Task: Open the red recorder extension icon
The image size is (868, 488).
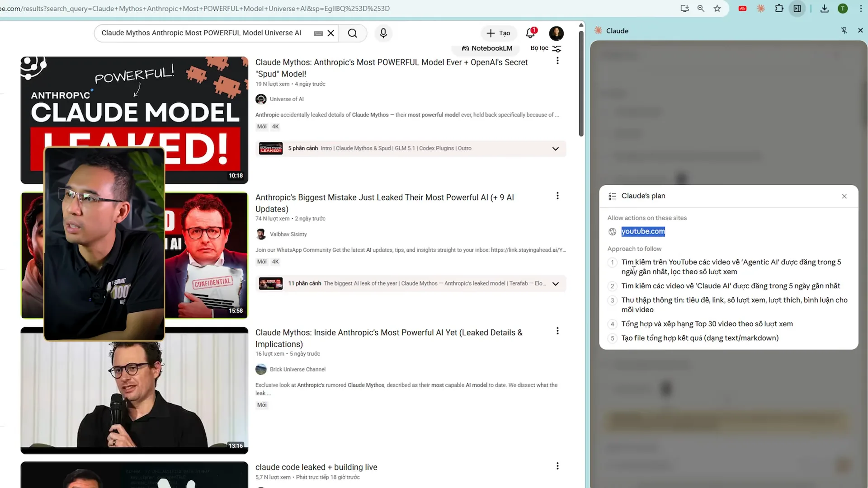Action: (x=742, y=8)
